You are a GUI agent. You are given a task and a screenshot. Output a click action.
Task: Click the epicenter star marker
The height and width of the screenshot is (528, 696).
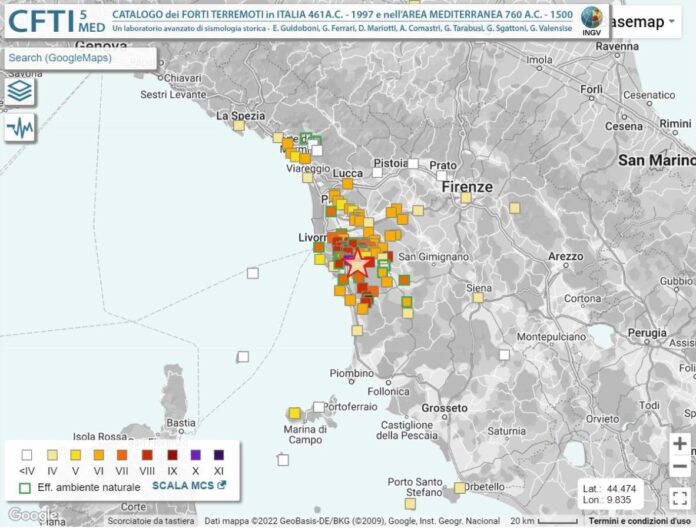coord(357,263)
